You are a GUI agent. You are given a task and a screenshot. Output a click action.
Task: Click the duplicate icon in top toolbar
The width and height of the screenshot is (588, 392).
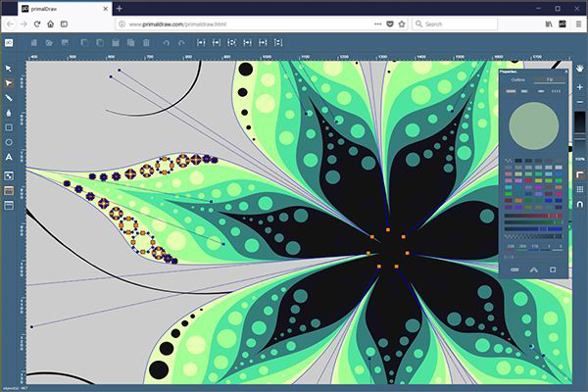[x=131, y=43]
